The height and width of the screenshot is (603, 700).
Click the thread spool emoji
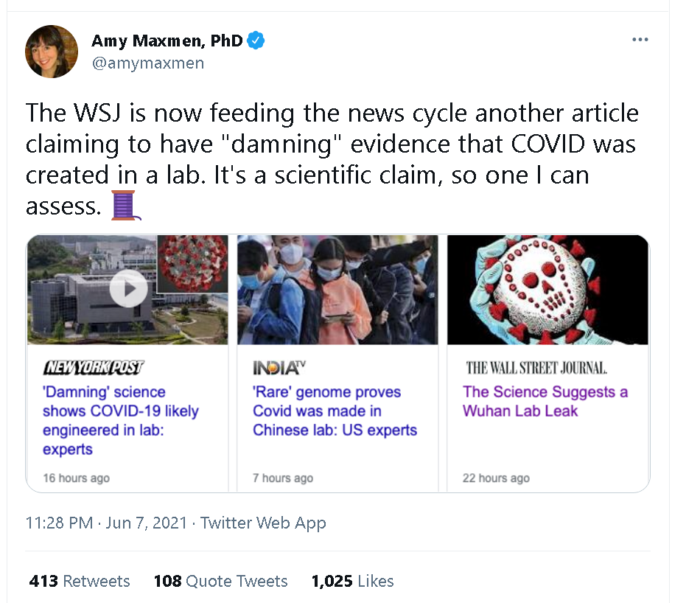point(125,206)
